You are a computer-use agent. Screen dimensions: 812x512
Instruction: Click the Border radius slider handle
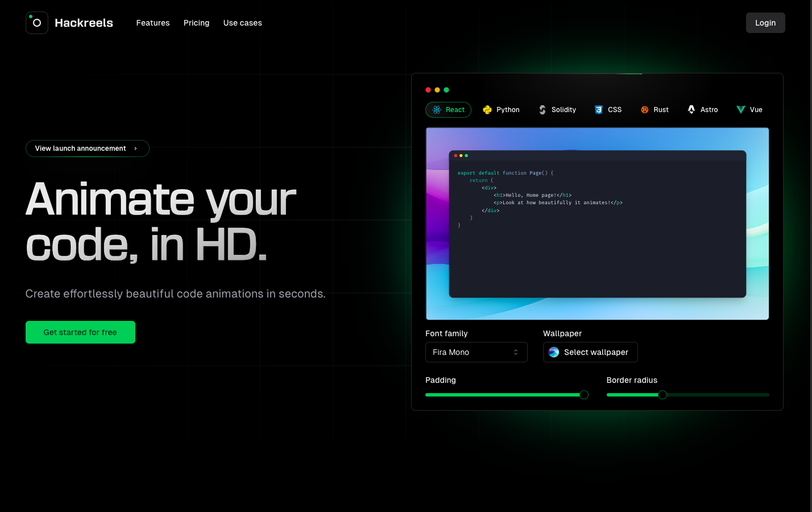[662, 395]
